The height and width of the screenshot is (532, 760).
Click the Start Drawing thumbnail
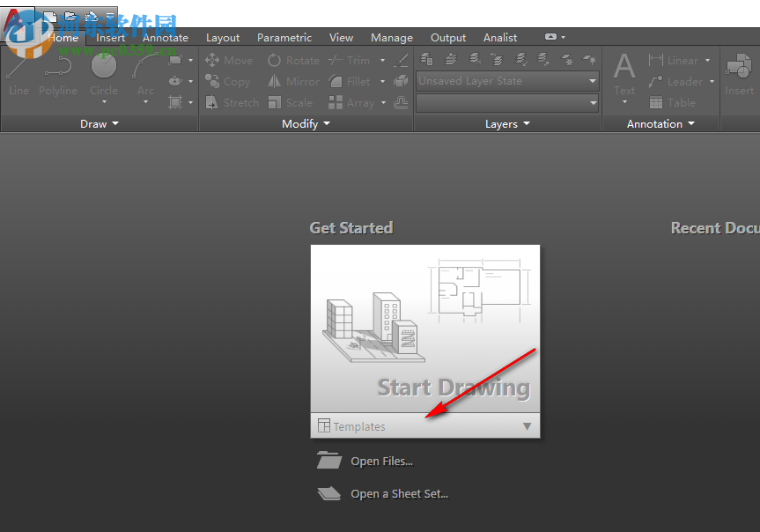[x=425, y=329]
